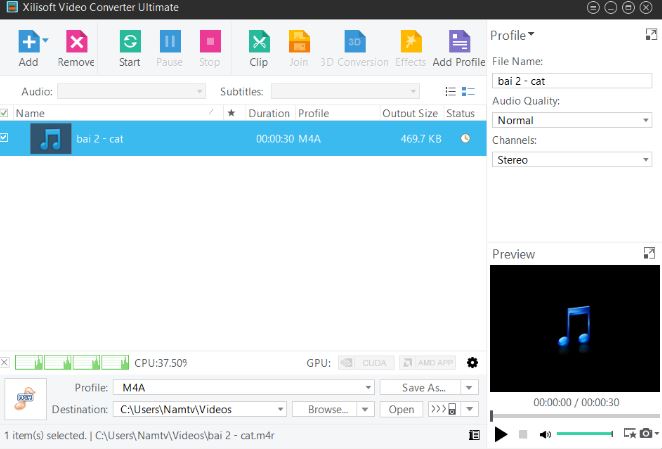Take a snapshot with the camera icon

coord(646,433)
